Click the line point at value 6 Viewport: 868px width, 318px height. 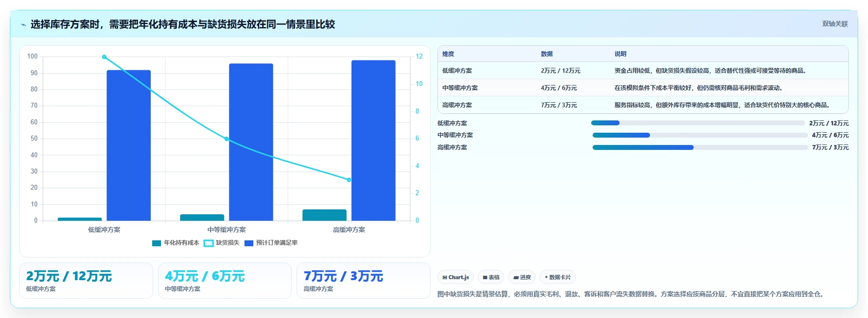click(226, 139)
